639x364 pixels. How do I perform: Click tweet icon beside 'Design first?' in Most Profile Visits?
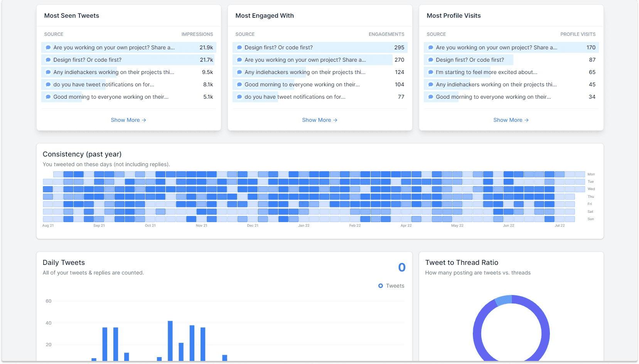point(431,60)
